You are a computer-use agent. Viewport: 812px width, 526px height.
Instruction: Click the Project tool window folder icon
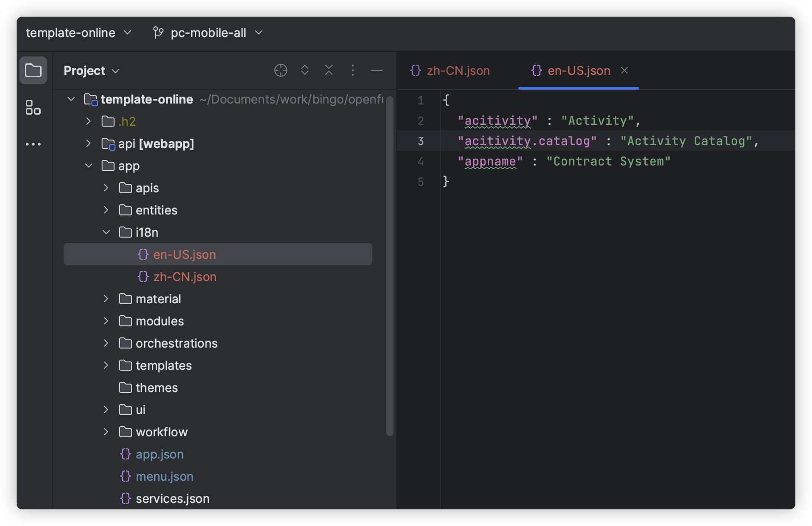[x=33, y=71]
